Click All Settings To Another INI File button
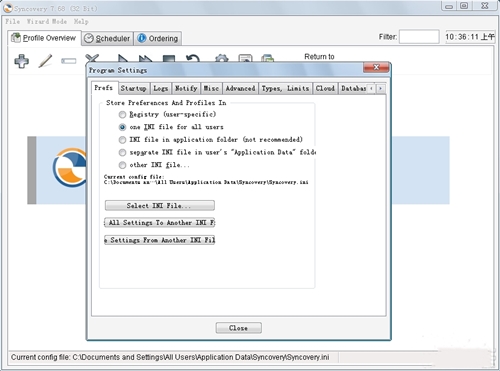500x371 pixels. (160, 223)
